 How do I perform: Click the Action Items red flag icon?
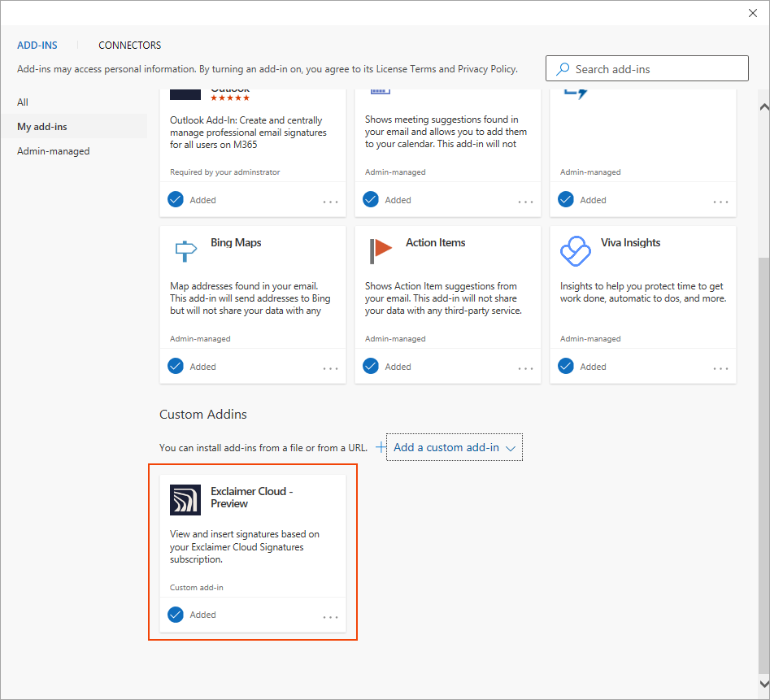pos(381,251)
